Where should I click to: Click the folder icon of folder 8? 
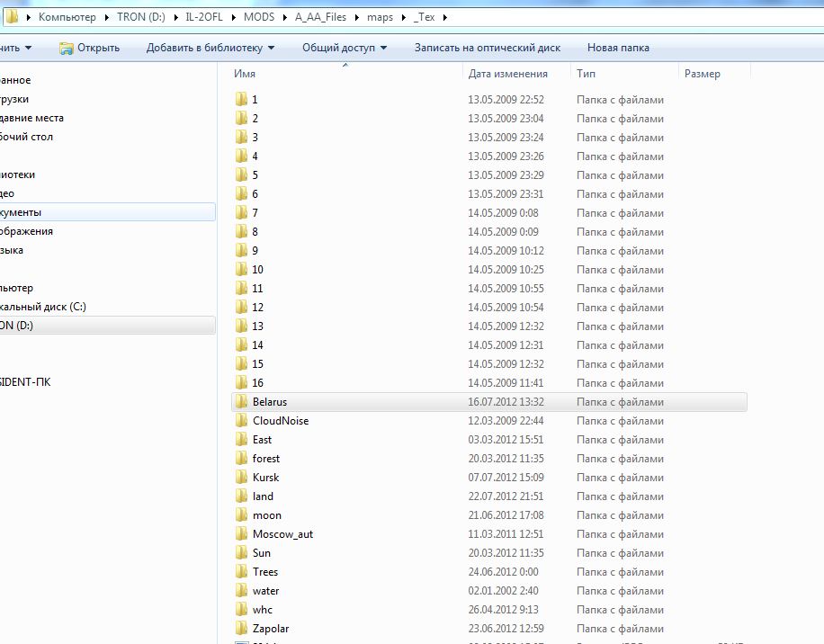pos(241,232)
